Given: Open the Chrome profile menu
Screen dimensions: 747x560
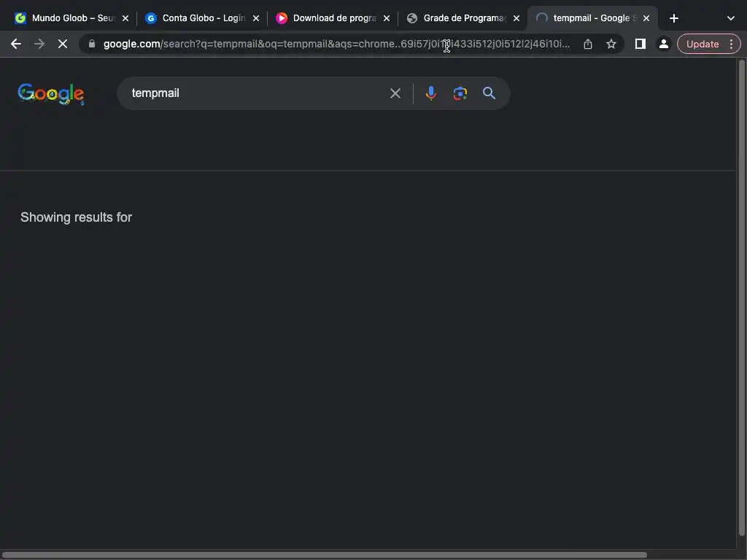Looking at the screenshot, I should [x=663, y=44].
